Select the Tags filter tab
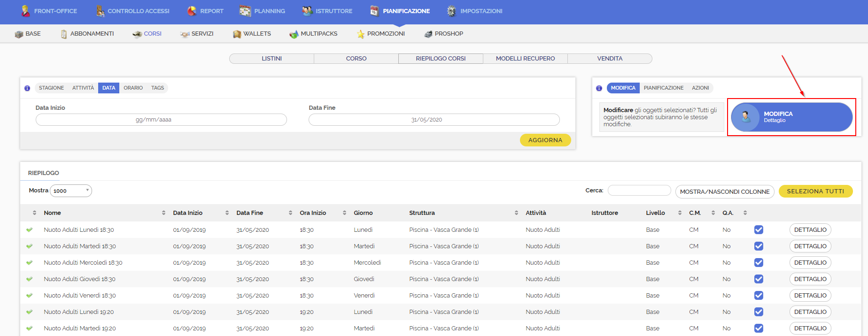This screenshot has width=868, height=336. click(x=157, y=88)
